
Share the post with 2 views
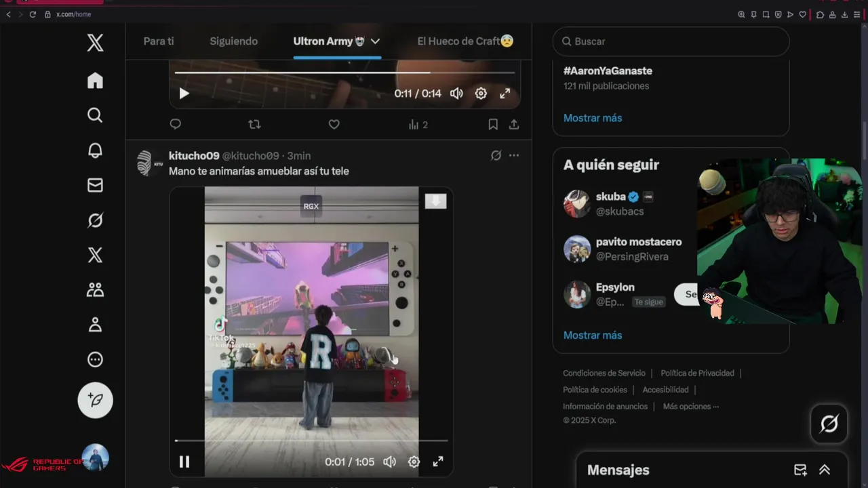pyautogui.click(x=514, y=125)
